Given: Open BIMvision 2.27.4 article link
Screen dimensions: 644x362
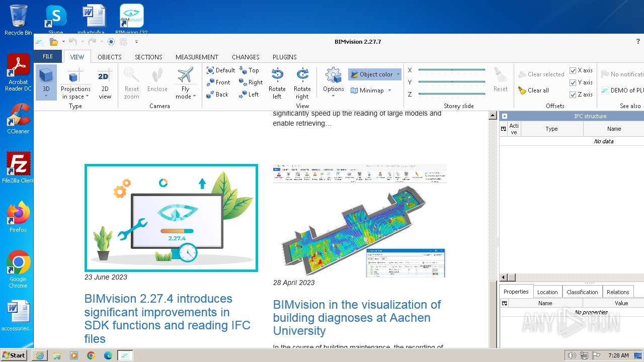Looking at the screenshot, I should click(168, 319).
